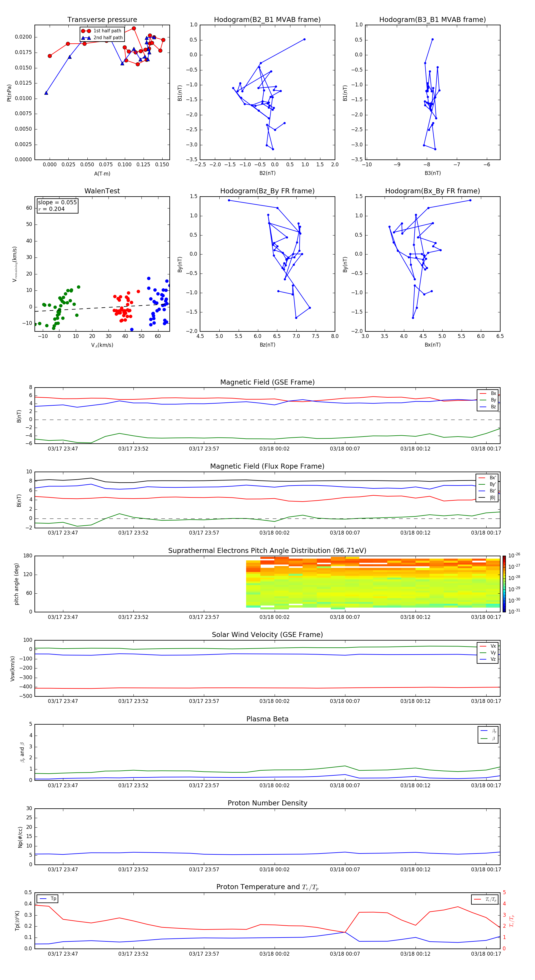The width and height of the screenshot is (535, 980).
Task: Select the "1st half path" legend entry
Action: coord(102,31)
